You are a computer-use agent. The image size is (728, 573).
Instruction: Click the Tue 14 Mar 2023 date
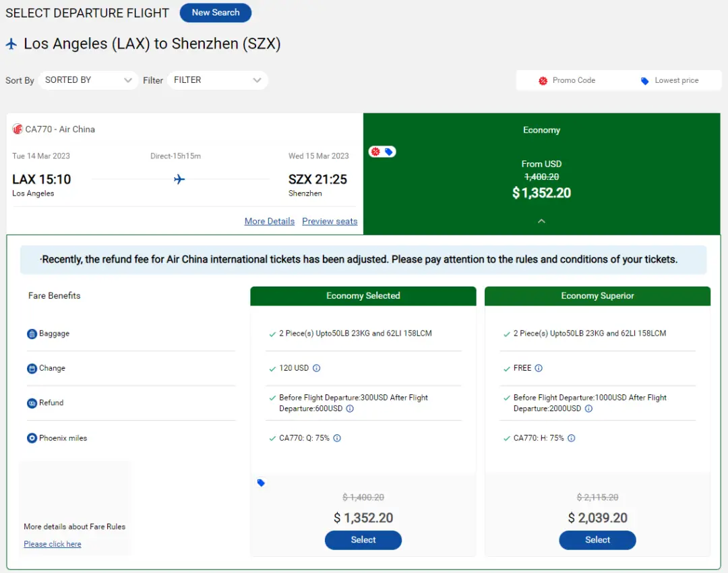[41, 156]
